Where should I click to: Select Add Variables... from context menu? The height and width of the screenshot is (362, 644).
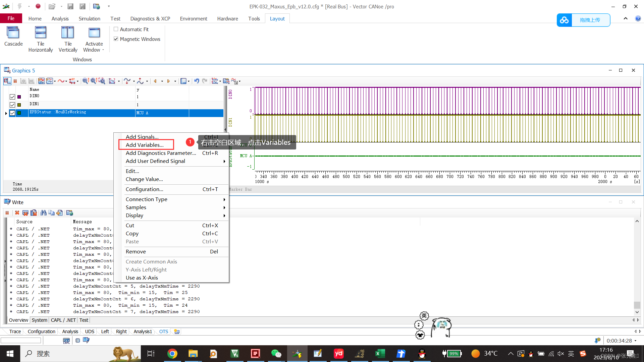[145, 145]
